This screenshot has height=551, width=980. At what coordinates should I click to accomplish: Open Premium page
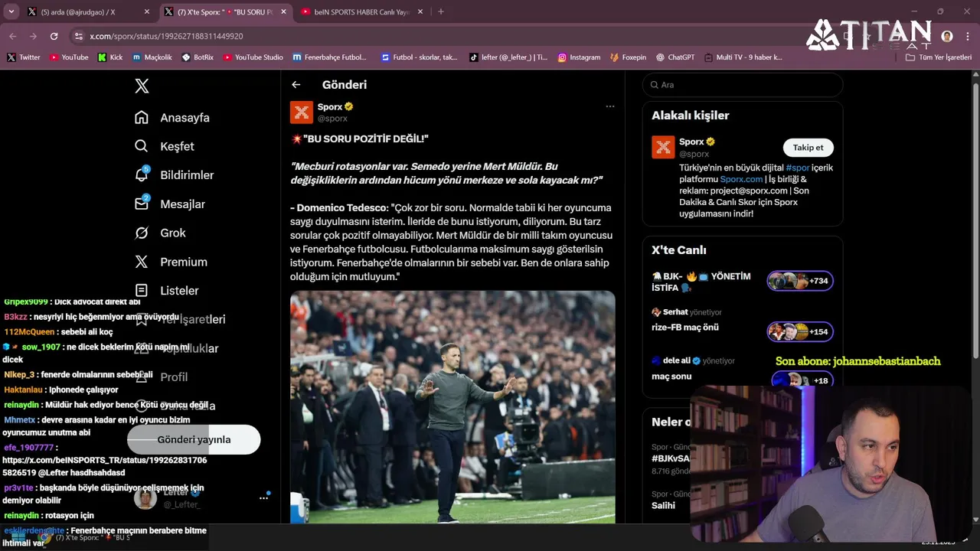pyautogui.click(x=171, y=262)
